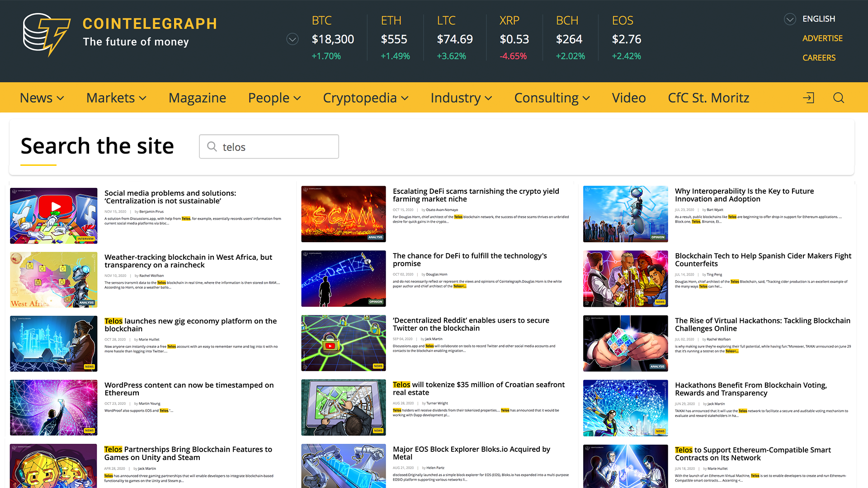Expand the People menu
The height and width of the screenshot is (488, 868).
point(275,98)
